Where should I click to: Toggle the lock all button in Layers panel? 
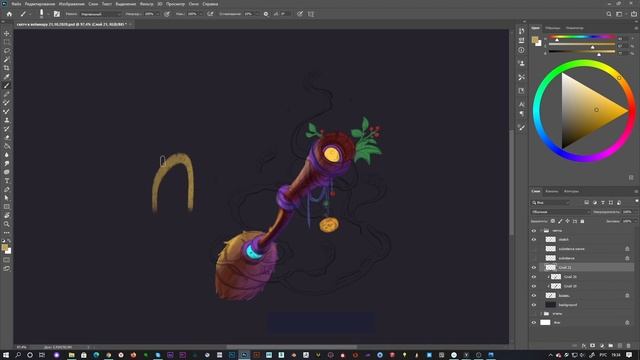[x=582, y=221]
